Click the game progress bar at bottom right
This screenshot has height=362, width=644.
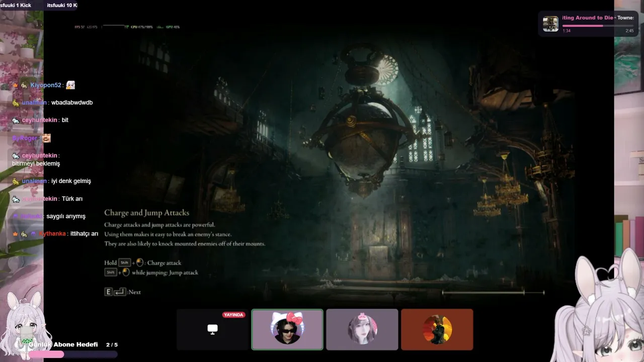493,292
